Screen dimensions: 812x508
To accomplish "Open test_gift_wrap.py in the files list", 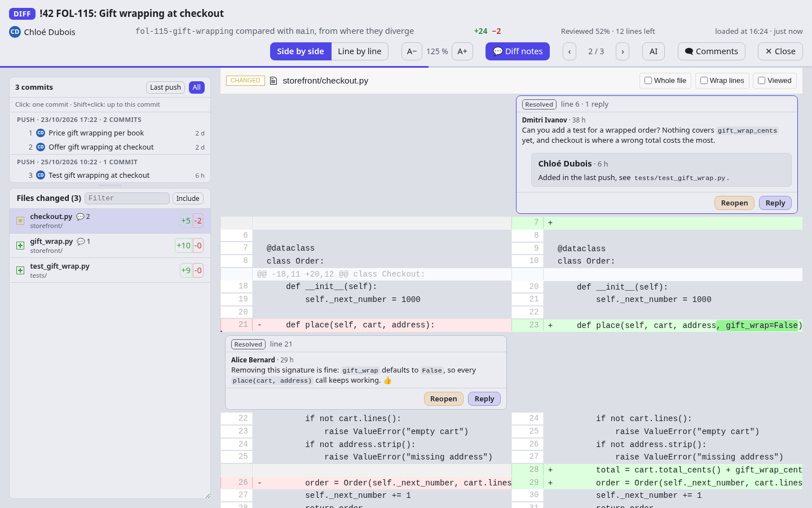I will click(x=110, y=270).
